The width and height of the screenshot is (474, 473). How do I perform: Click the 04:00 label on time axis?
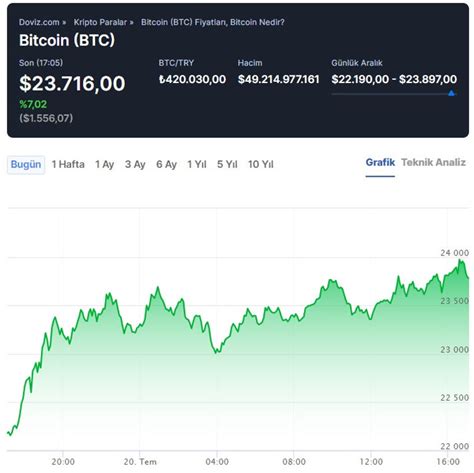click(x=217, y=462)
